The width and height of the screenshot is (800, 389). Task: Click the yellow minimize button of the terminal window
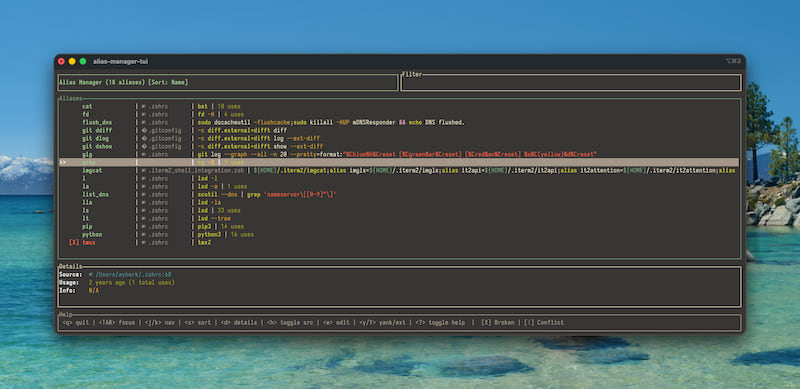click(72, 61)
